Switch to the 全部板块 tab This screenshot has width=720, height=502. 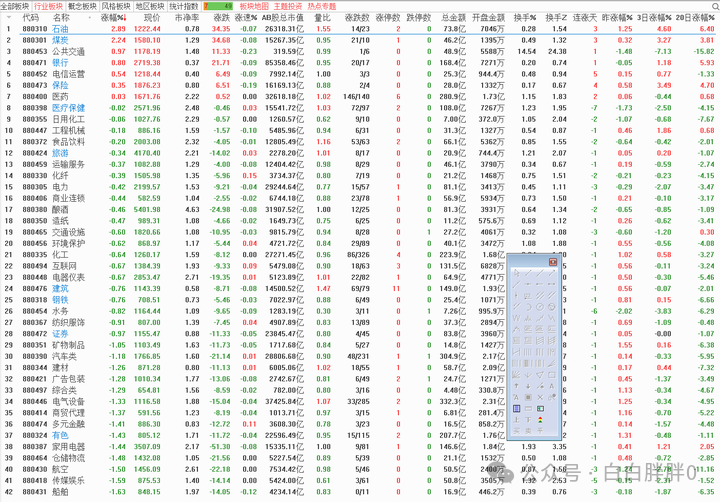[x=15, y=6]
